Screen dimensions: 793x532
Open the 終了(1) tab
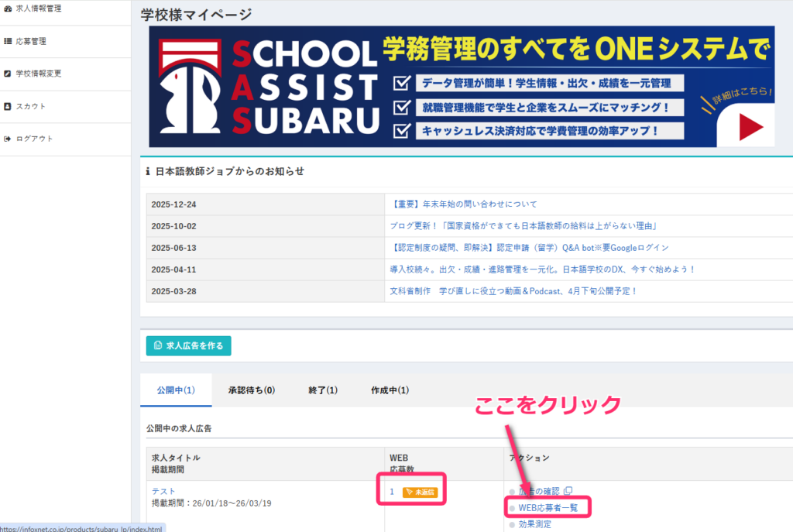322,390
